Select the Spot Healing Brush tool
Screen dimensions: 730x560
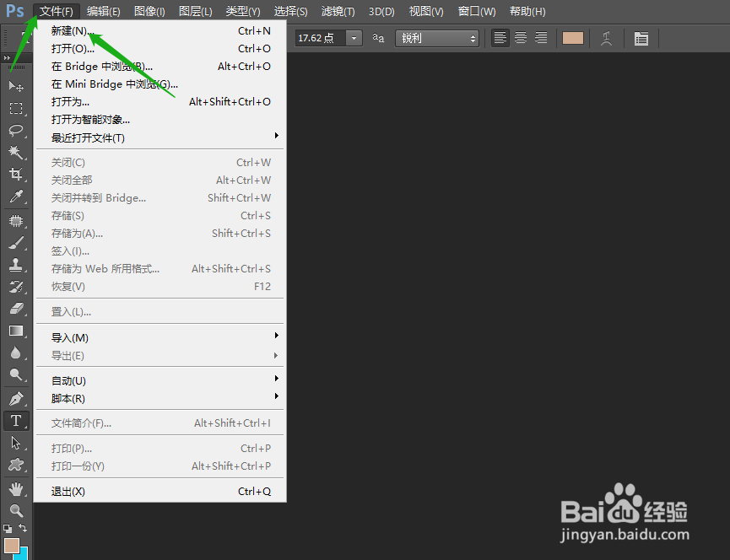pyautogui.click(x=16, y=220)
